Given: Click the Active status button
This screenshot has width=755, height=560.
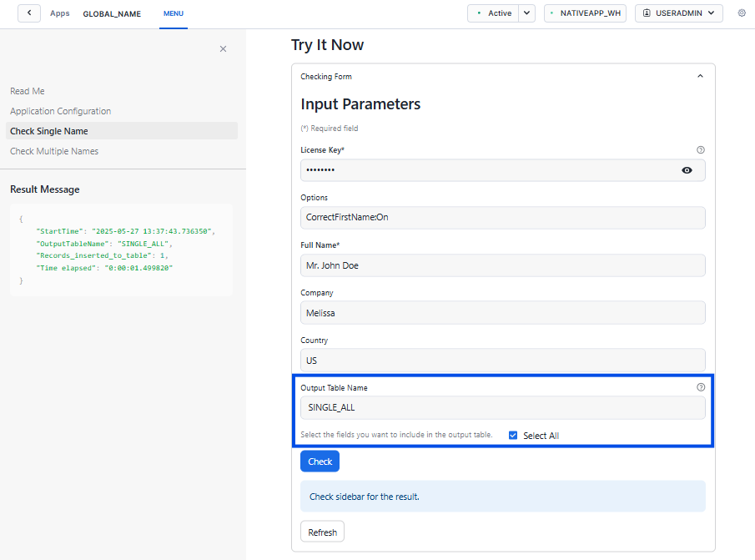Looking at the screenshot, I should 493,13.
